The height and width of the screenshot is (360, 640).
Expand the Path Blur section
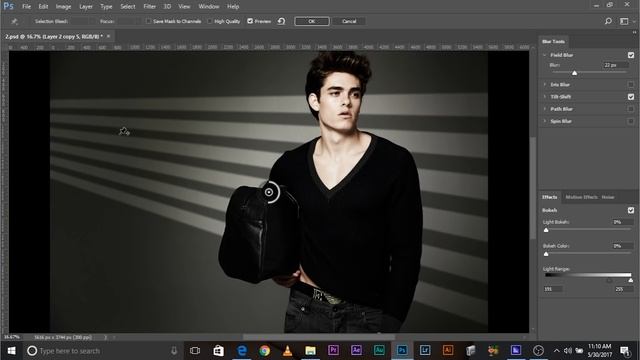pyautogui.click(x=544, y=109)
